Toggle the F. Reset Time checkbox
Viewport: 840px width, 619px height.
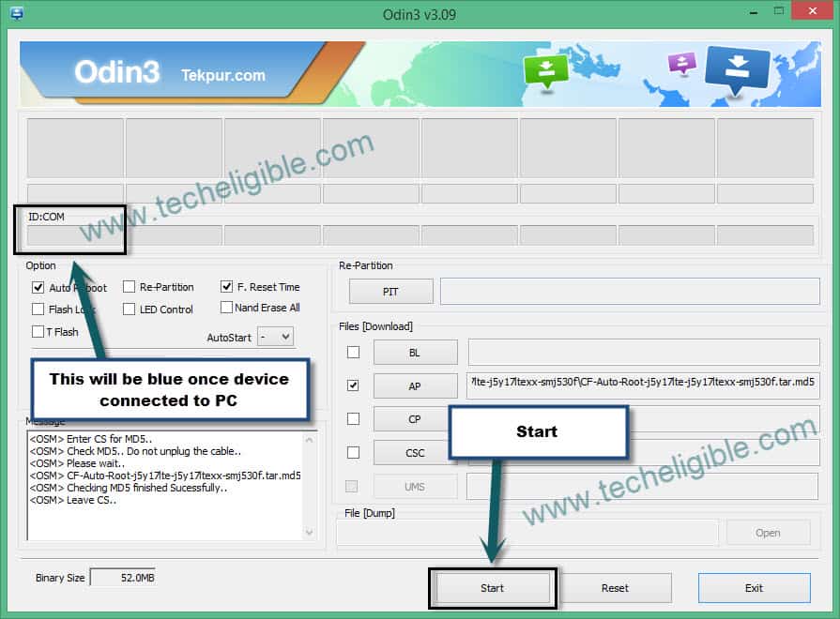226,286
